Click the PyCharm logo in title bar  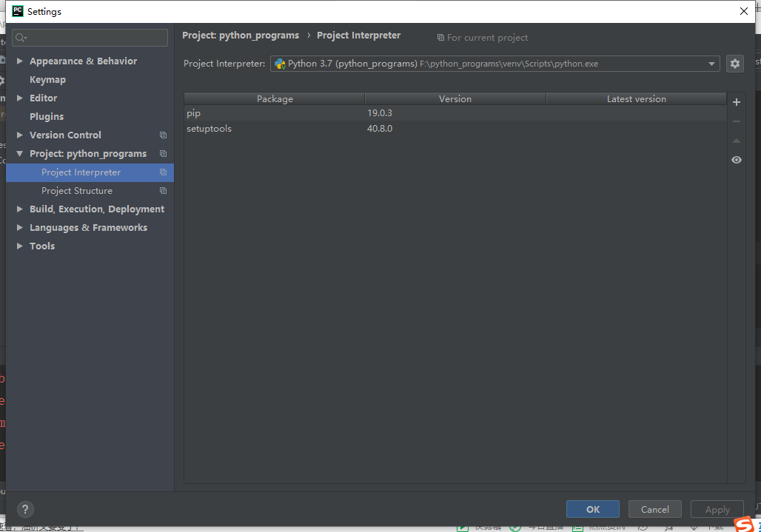18,11
